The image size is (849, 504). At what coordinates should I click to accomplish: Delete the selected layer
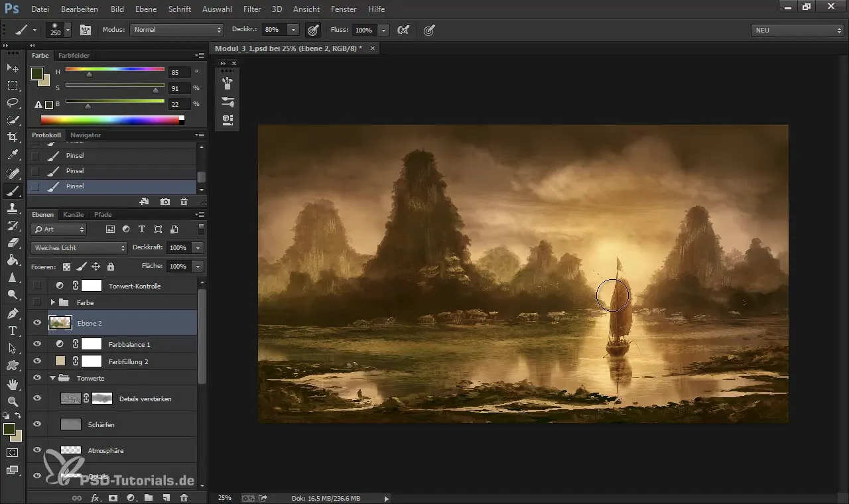coord(184,497)
